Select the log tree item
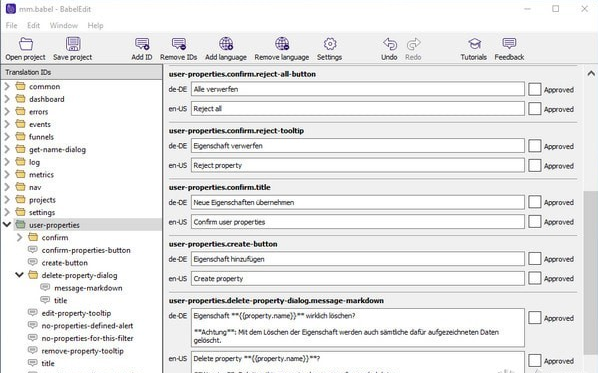Screen dimensions: 598x373 coord(34,162)
